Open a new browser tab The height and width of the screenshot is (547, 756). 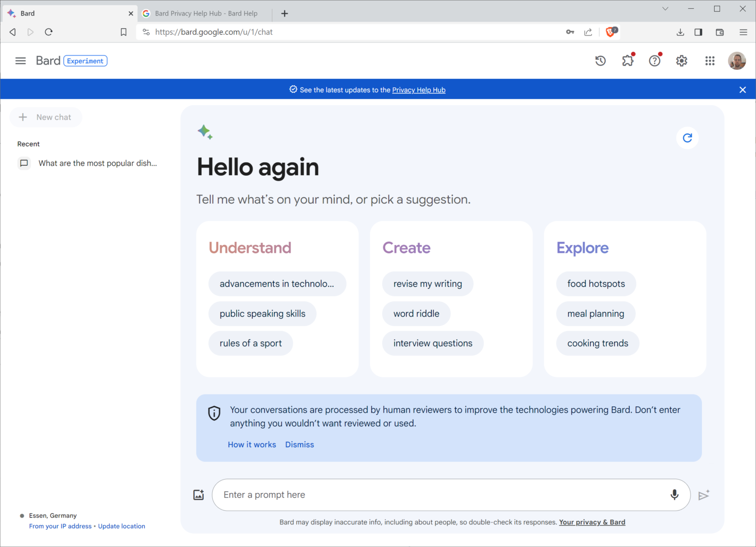point(284,13)
